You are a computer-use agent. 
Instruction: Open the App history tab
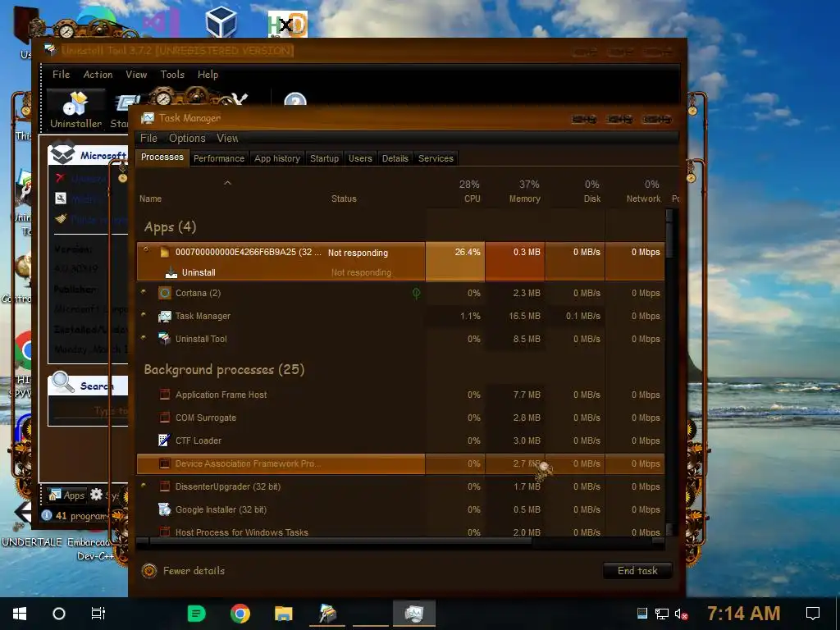[277, 158]
